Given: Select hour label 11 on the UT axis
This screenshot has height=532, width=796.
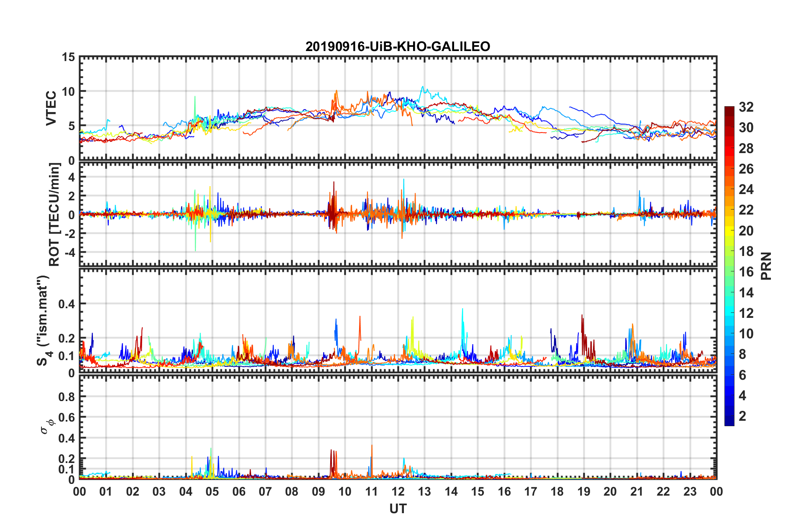Looking at the screenshot, I should pos(372,491).
